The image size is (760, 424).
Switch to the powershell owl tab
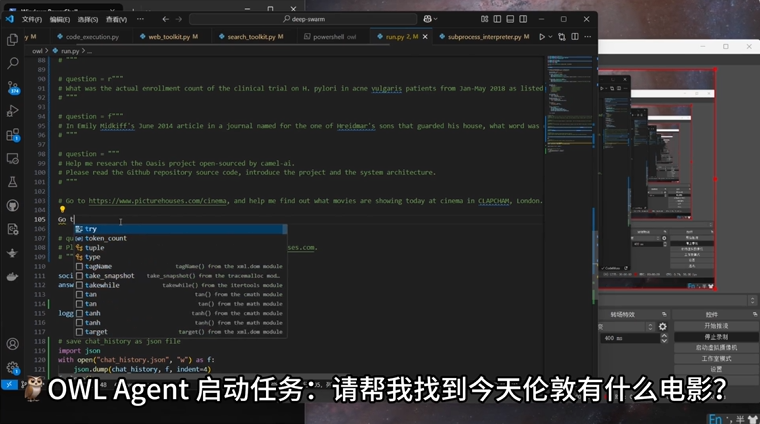(331, 37)
